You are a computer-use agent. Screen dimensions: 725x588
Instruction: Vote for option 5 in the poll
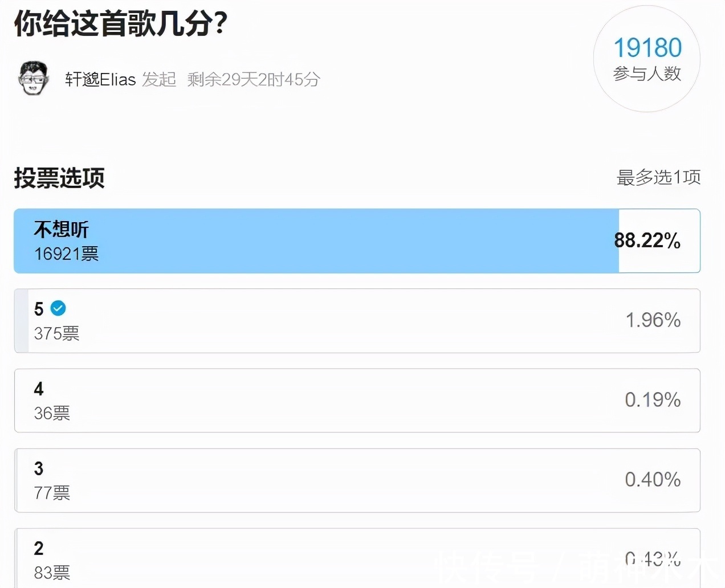[358, 321]
